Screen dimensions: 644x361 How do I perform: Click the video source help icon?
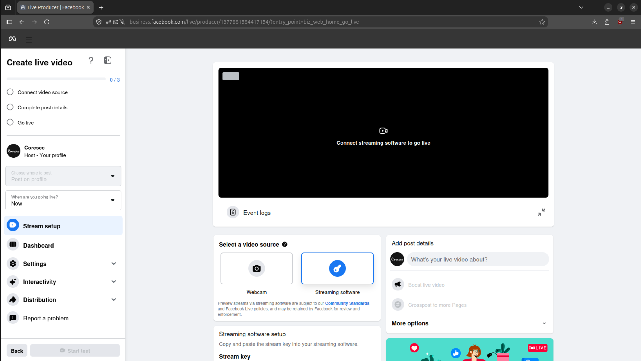[285, 244]
